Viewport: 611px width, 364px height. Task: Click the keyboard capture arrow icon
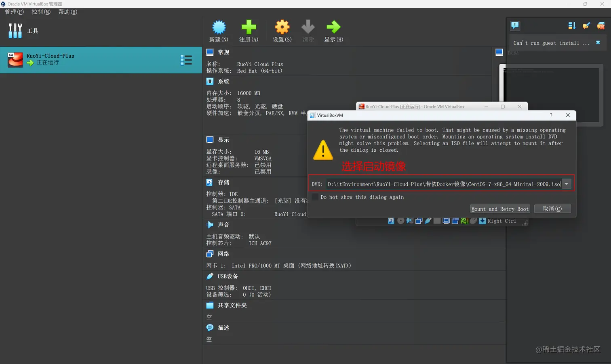coord(482,221)
